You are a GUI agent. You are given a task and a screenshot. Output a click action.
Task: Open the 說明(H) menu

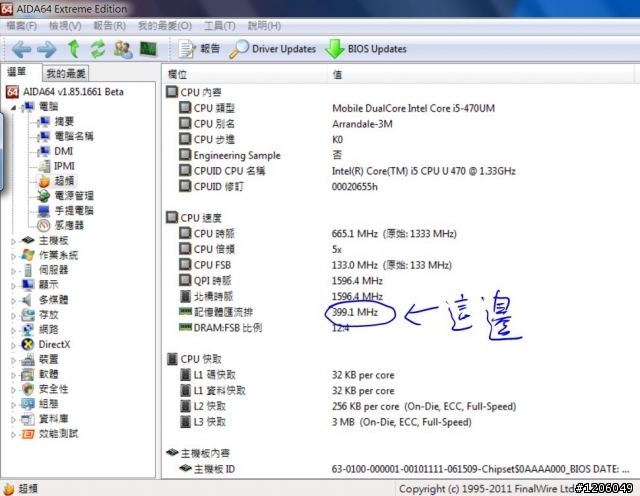click(x=264, y=26)
